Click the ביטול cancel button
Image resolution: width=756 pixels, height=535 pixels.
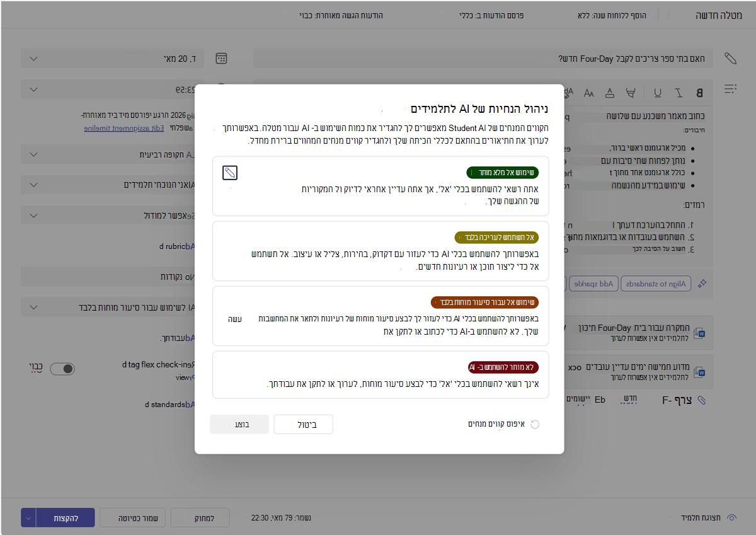[x=303, y=425]
